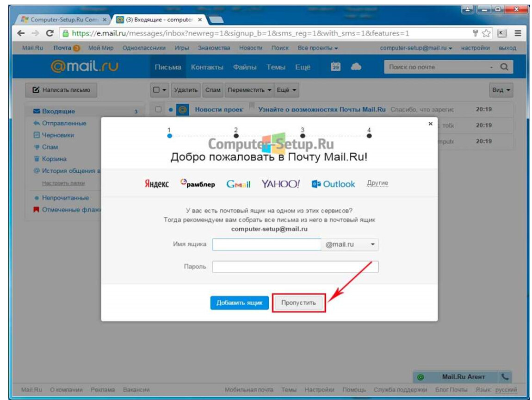532x400 pixels.
Task: Click the Добавить ящик button
Action: point(240,303)
